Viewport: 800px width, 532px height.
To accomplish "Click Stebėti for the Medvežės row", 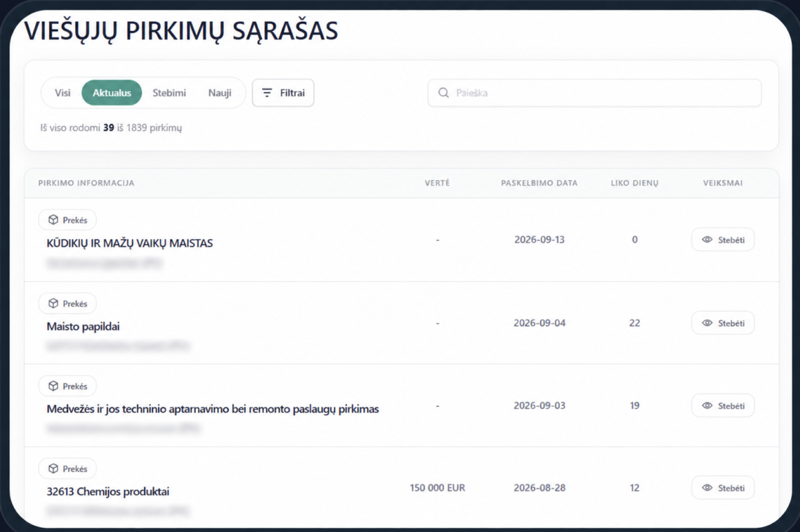I will point(723,406).
